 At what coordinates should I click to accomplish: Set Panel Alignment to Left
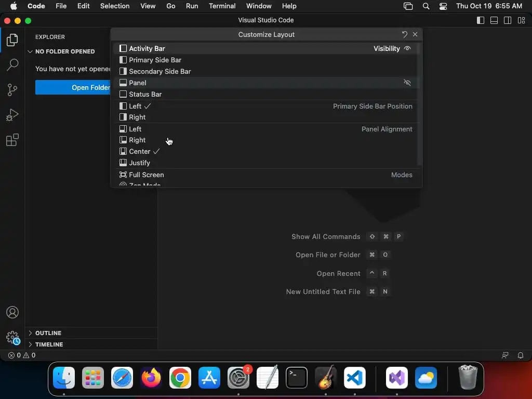pyautogui.click(x=267, y=129)
